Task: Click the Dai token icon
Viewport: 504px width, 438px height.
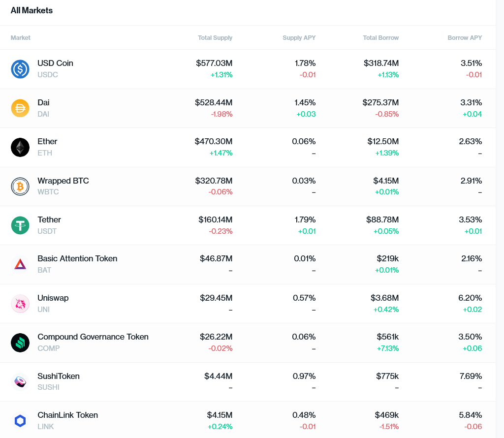Action: [x=20, y=108]
